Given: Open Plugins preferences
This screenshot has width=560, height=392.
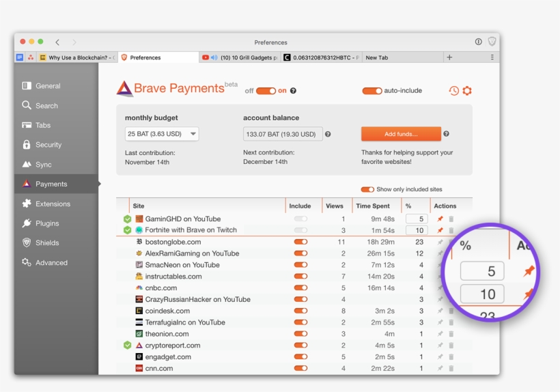Looking at the screenshot, I should point(56,223).
